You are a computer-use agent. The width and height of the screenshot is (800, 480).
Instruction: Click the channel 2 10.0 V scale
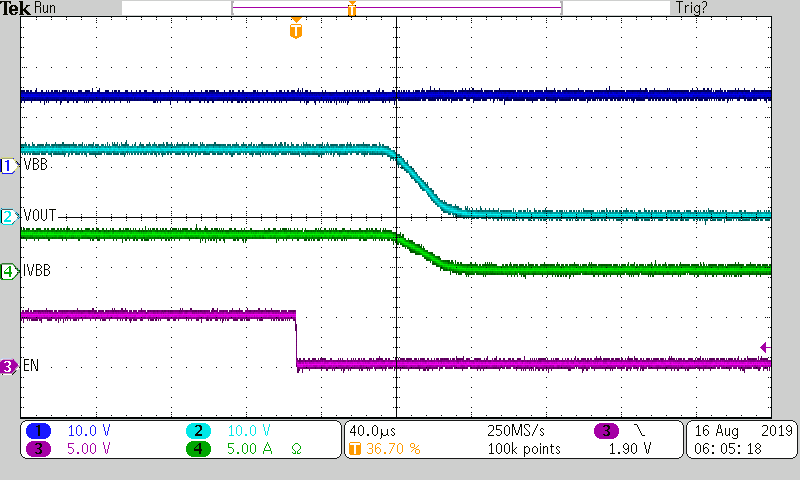coord(249,431)
